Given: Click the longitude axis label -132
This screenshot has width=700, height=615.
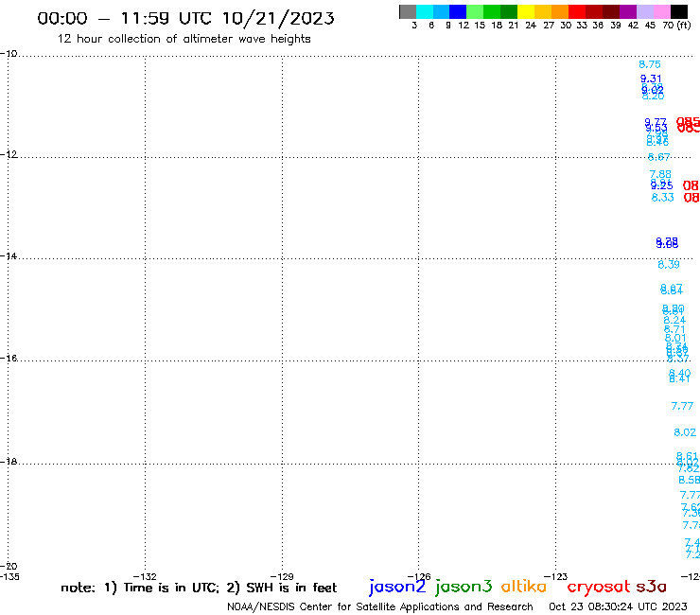Looking at the screenshot, I should pos(145,576).
